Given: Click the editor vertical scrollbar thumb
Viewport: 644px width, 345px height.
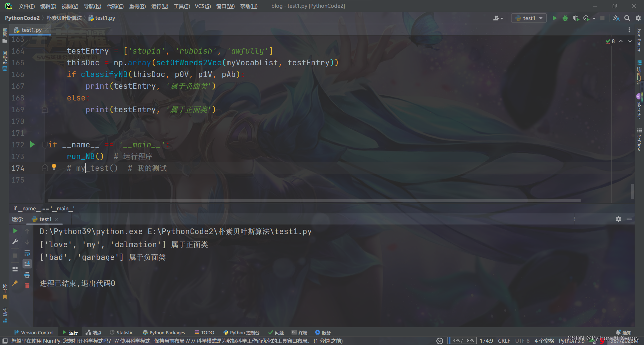Looking at the screenshot, I should 633,191.
